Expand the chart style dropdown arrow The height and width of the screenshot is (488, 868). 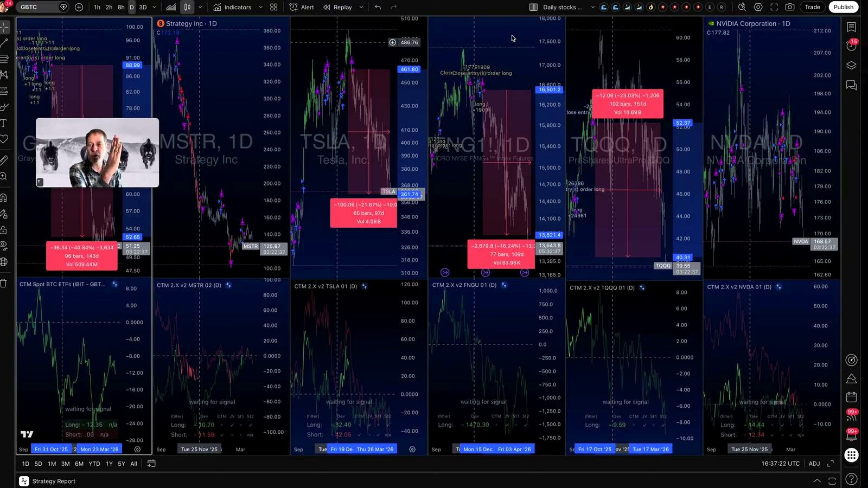click(x=200, y=7)
